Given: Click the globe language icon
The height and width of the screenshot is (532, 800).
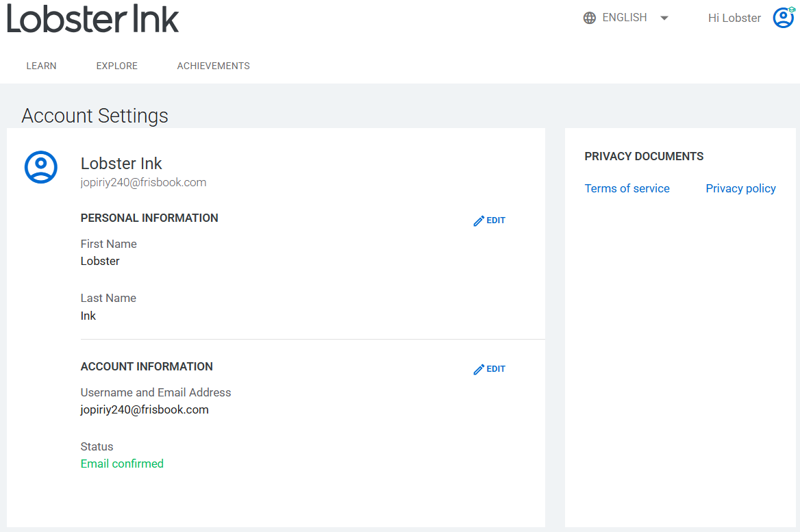Looking at the screenshot, I should (589, 18).
